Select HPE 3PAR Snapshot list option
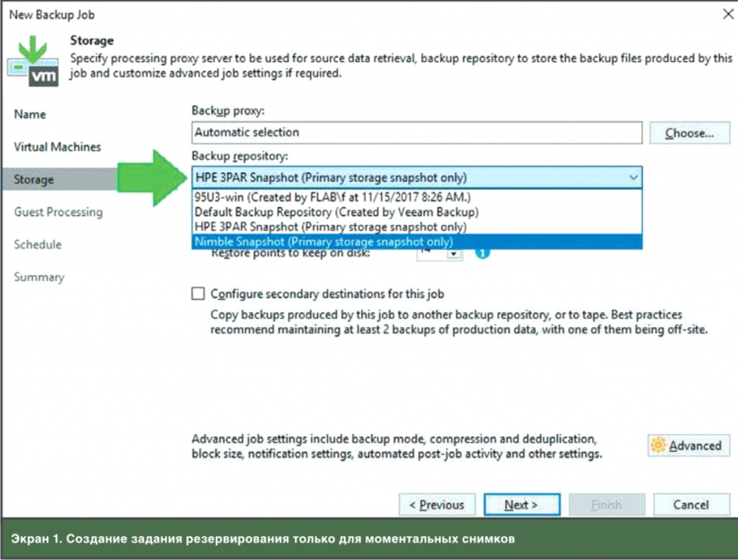Screen dimensions: 738x560 tap(330, 227)
